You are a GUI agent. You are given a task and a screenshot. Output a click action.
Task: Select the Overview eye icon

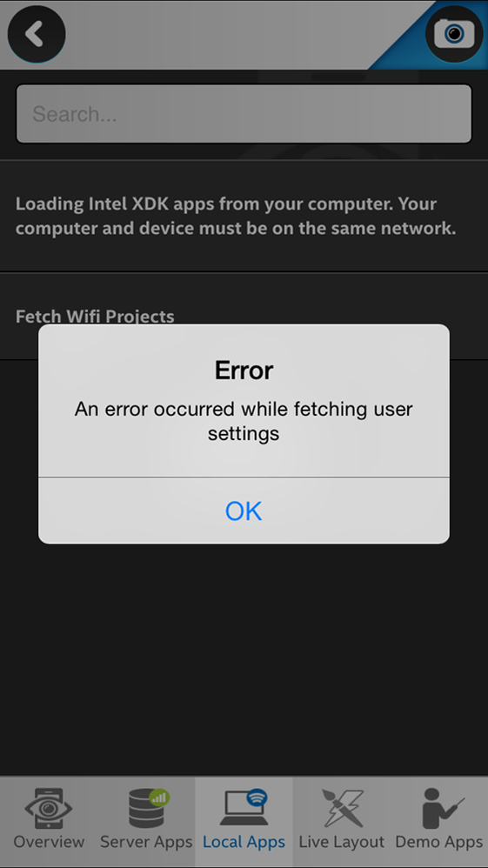point(49,808)
